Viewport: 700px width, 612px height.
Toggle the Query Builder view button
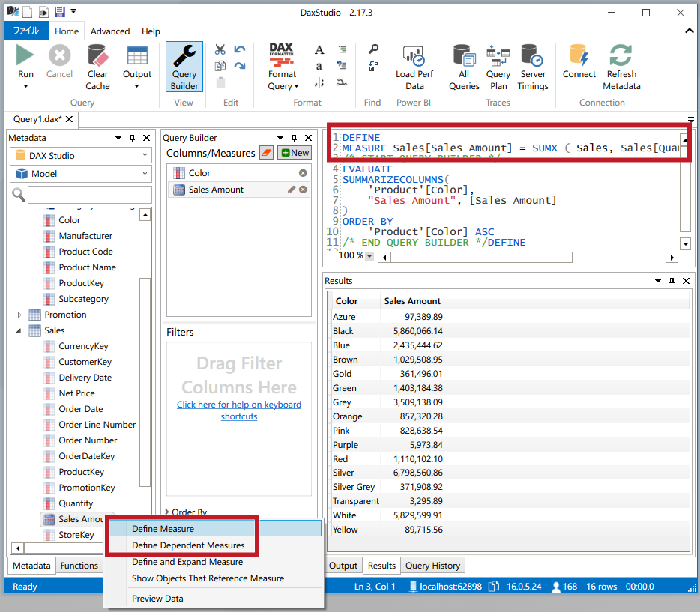tap(184, 67)
